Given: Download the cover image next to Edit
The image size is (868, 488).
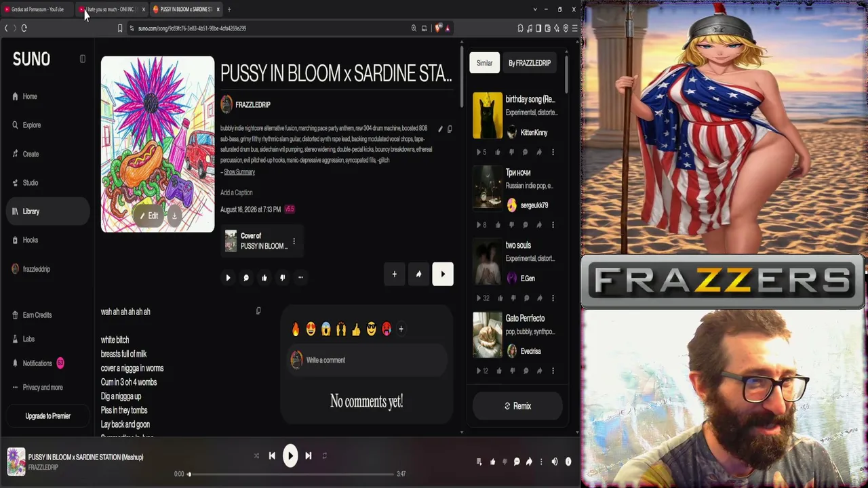Looking at the screenshot, I should pyautogui.click(x=174, y=216).
